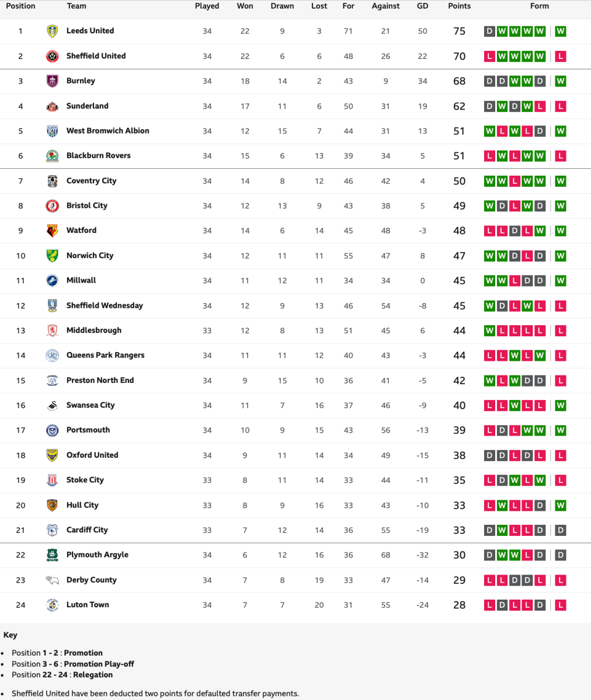
Task: Click the Stoke City badge
Action: tap(53, 480)
